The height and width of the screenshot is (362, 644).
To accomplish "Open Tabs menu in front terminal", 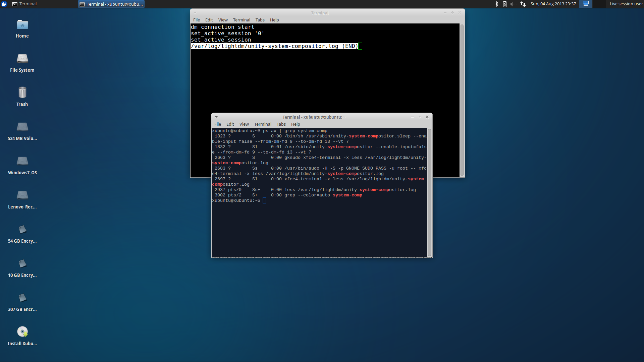I will click(x=281, y=124).
